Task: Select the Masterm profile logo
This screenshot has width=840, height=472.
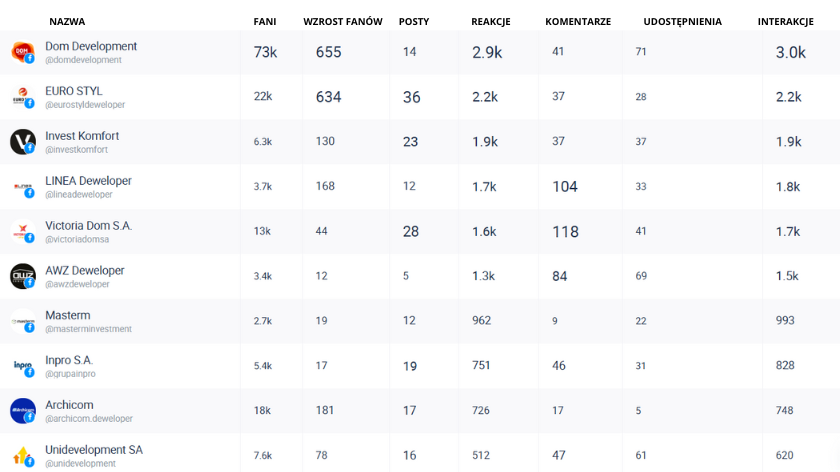Action: (22, 321)
